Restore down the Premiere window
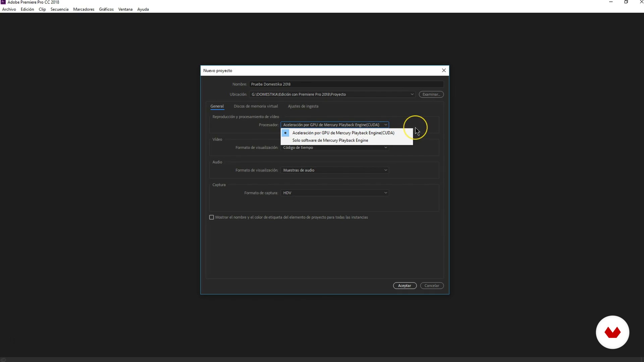644x362 pixels. click(626, 2)
